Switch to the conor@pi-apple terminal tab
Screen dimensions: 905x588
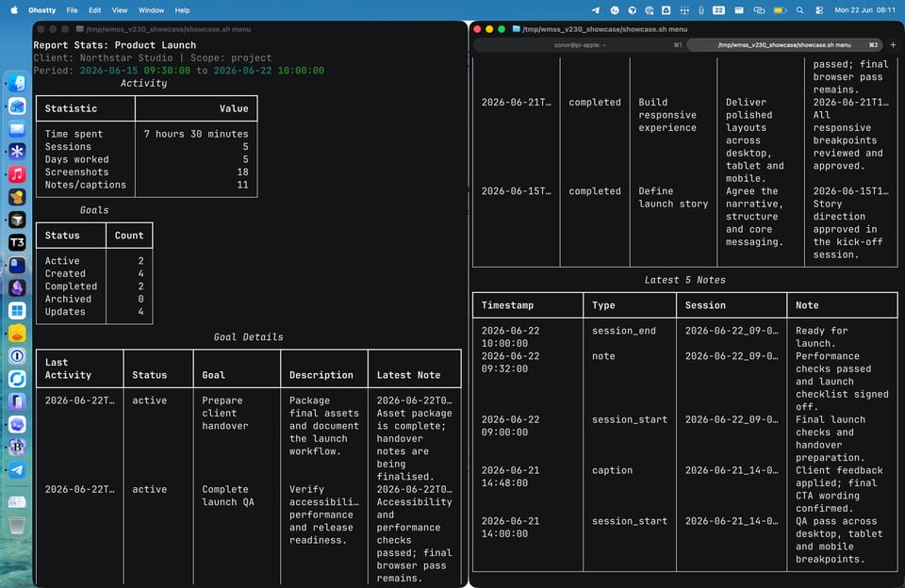tap(580, 45)
